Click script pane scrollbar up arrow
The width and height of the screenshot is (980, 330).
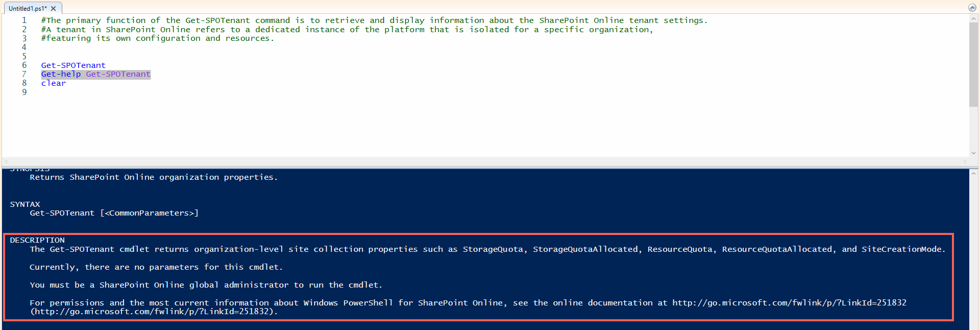pos(973,18)
